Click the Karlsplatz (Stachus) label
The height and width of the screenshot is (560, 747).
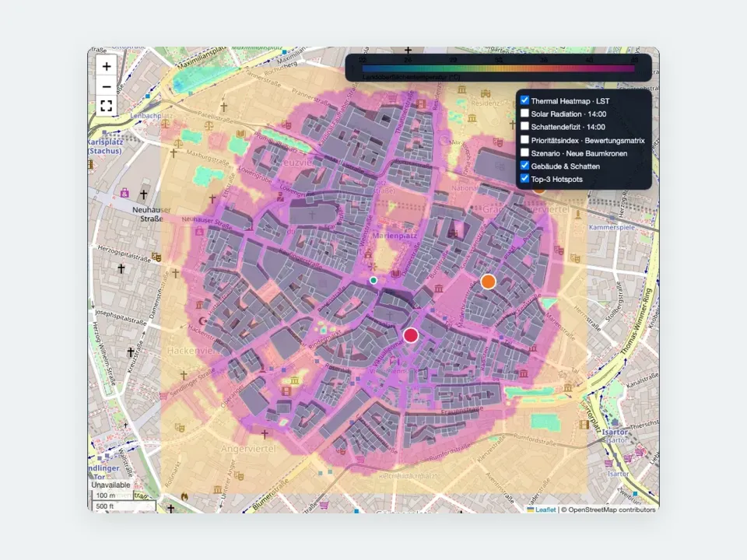[105, 146]
